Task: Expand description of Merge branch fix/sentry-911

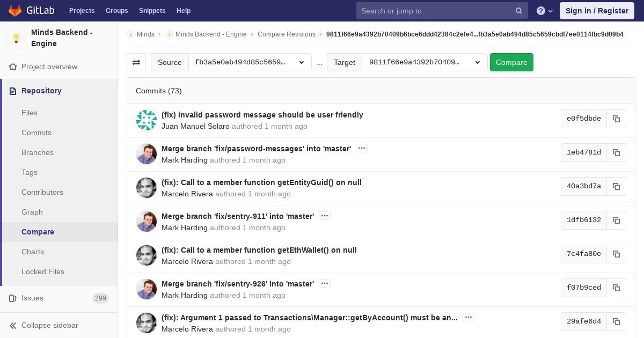Action: [x=324, y=216]
